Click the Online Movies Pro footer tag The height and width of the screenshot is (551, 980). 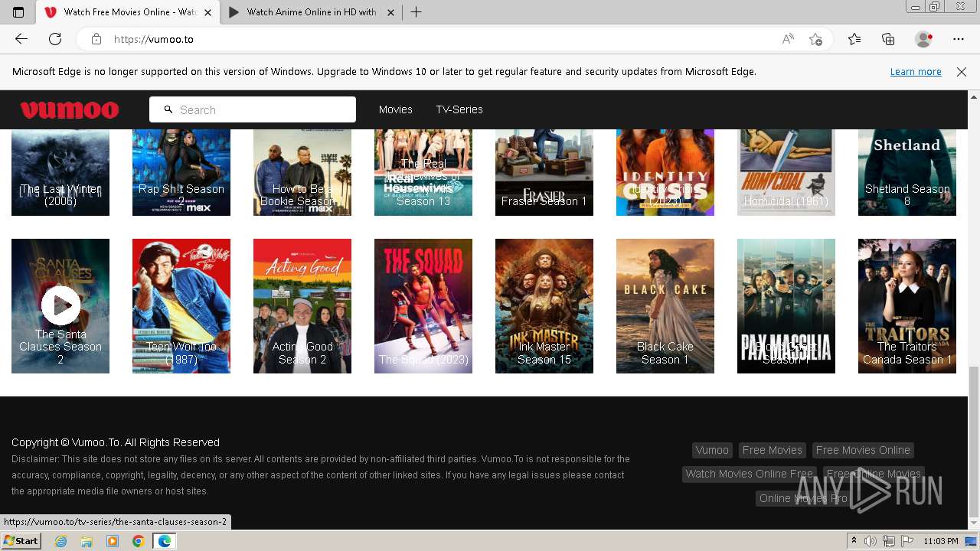point(803,498)
